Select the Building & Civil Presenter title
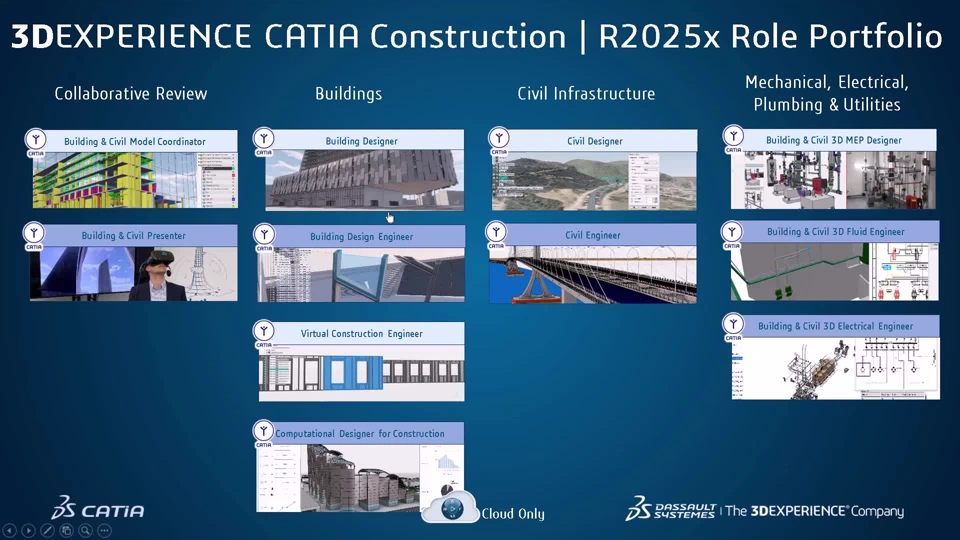 133,236
